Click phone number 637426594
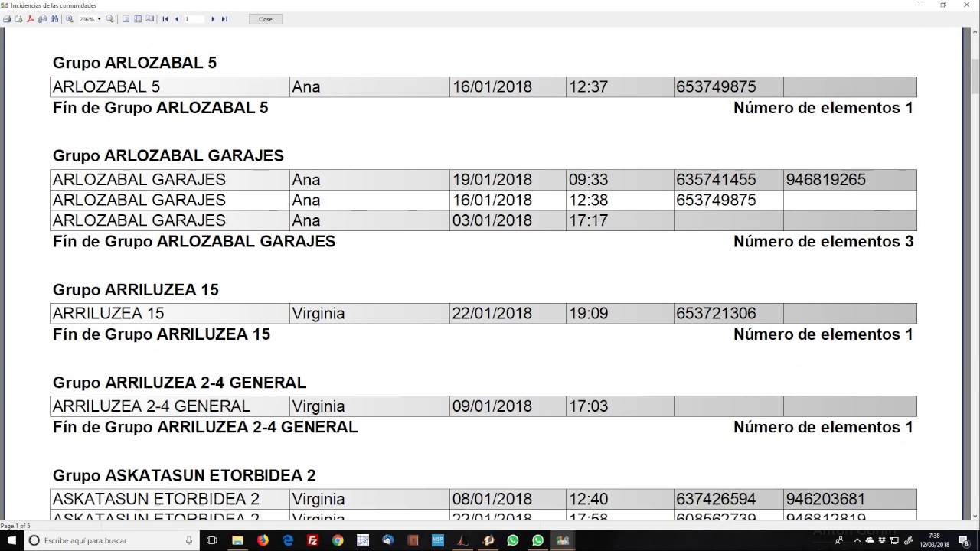 coord(716,499)
